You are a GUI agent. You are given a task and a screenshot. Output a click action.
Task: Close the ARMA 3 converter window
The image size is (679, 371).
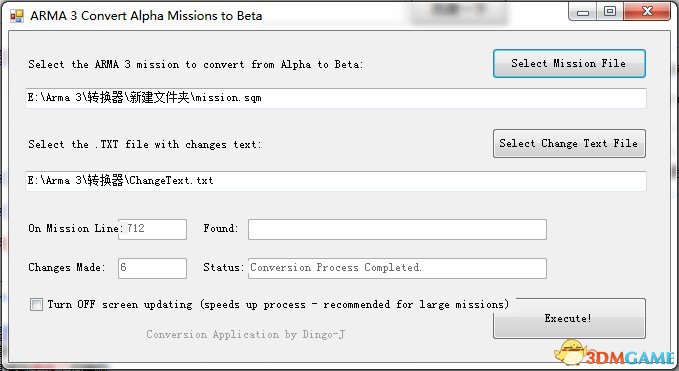pyautogui.click(x=647, y=12)
